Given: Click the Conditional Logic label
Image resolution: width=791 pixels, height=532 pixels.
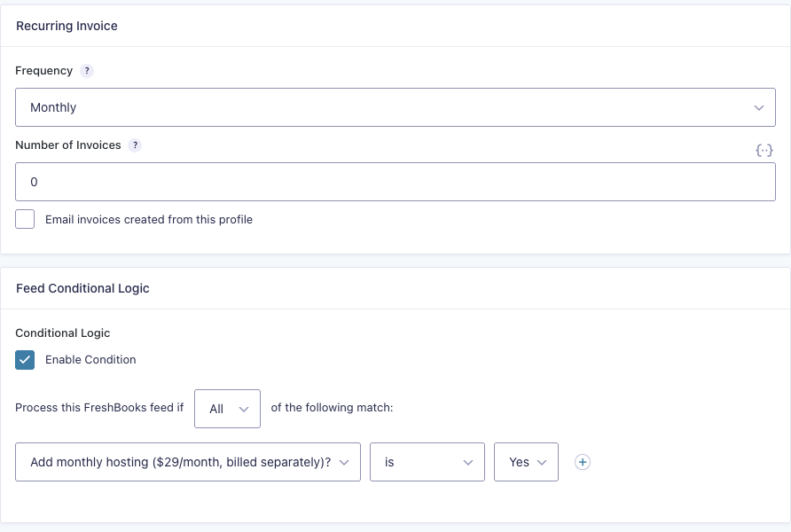Looking at the screenshot, I should click(x=63, y=332).
